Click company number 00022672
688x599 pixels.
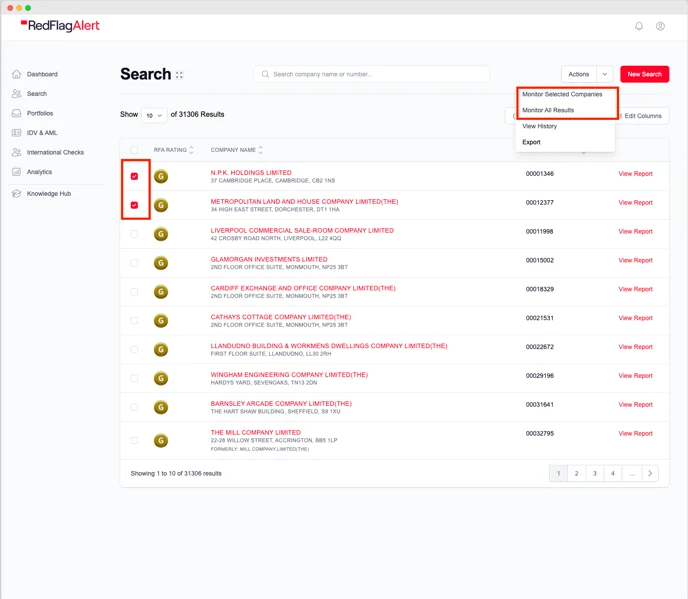click(540, 347)
